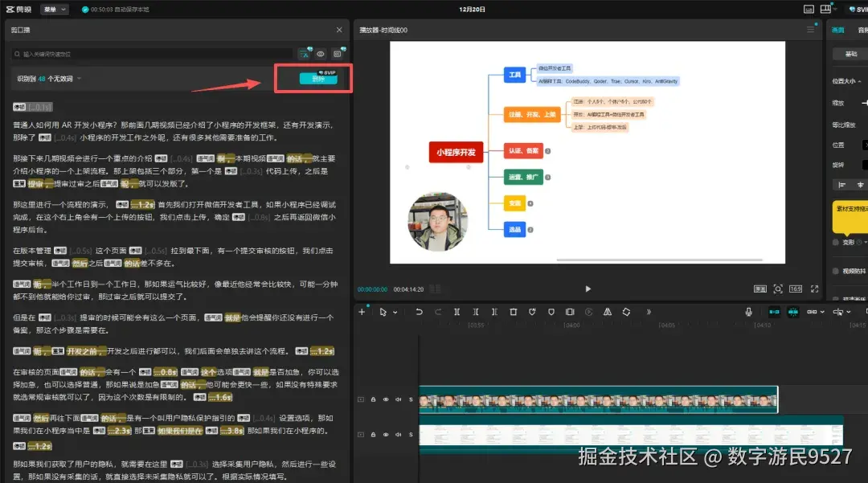Expand the 识别到 48 个无效词 dropdown arrow
Viewport: 868px width, 483px height.
pos(79,79)
